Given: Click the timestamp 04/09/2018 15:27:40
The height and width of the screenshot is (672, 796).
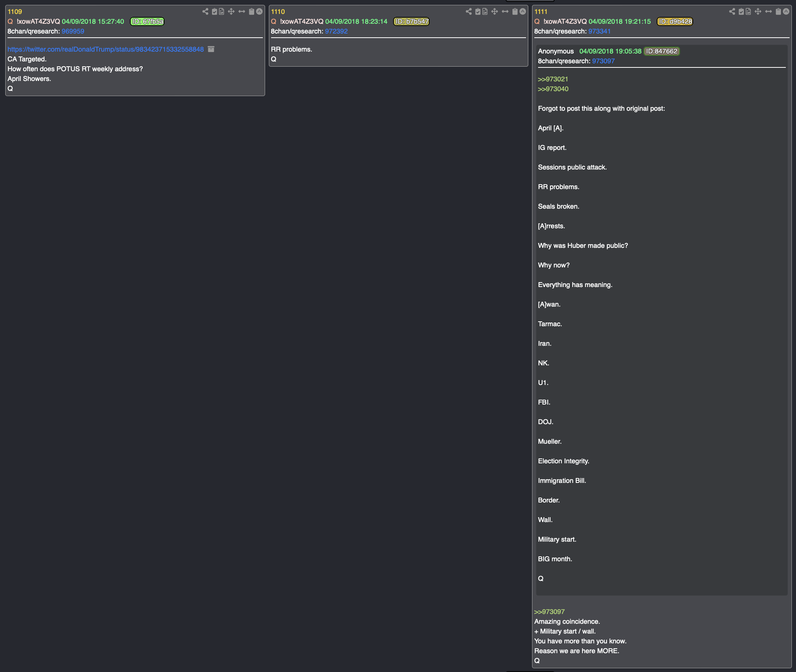Looking at the screenshot, I should [93, 22].
